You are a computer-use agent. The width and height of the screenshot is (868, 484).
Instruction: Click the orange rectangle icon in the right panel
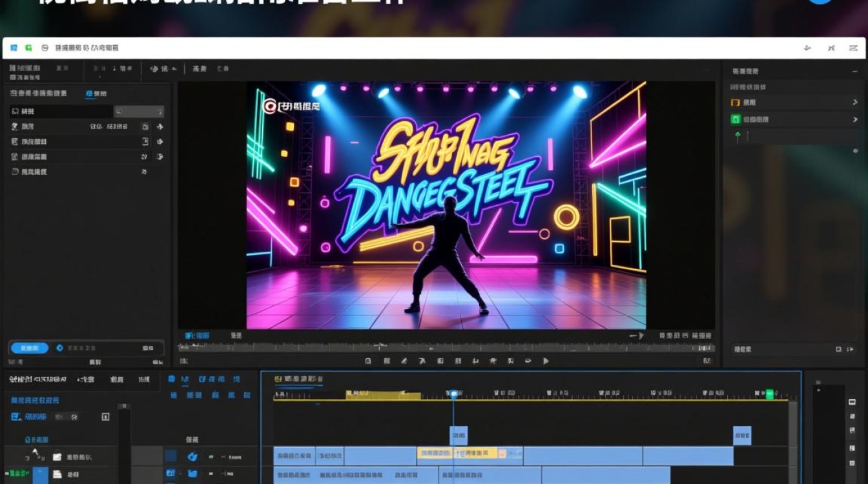(735, 103)
